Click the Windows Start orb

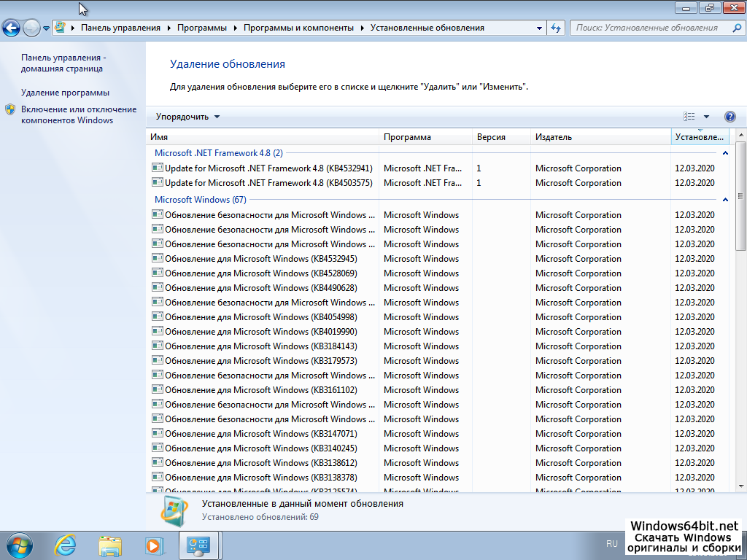20,545
